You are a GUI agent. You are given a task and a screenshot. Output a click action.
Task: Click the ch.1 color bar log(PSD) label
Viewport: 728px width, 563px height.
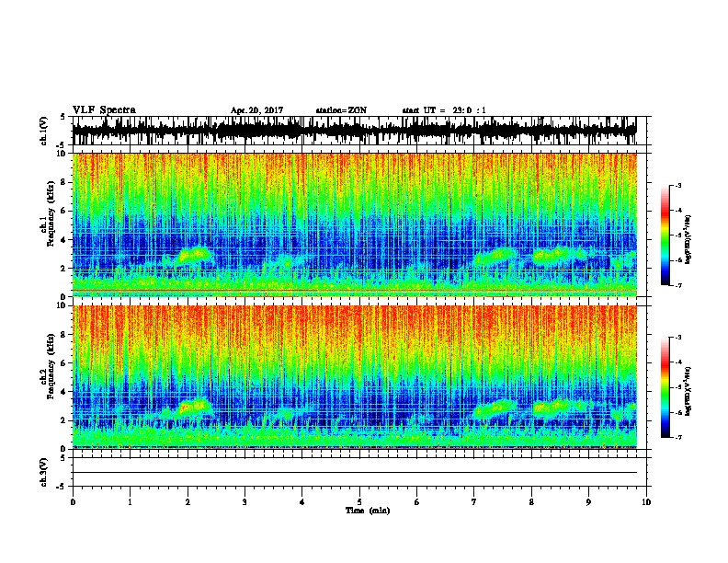click(x=688, y=240)
